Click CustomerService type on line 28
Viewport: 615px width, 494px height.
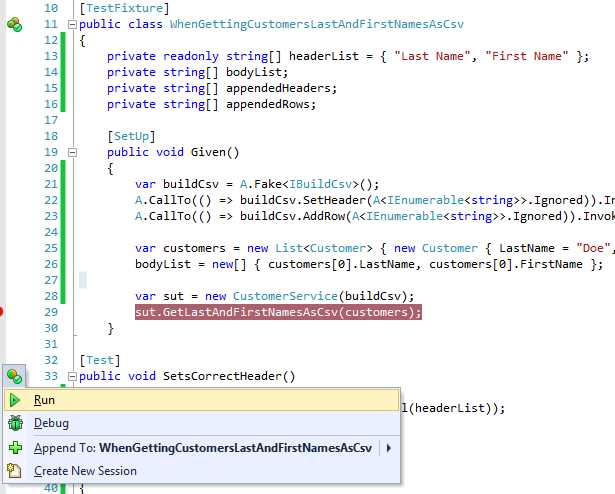285,296
